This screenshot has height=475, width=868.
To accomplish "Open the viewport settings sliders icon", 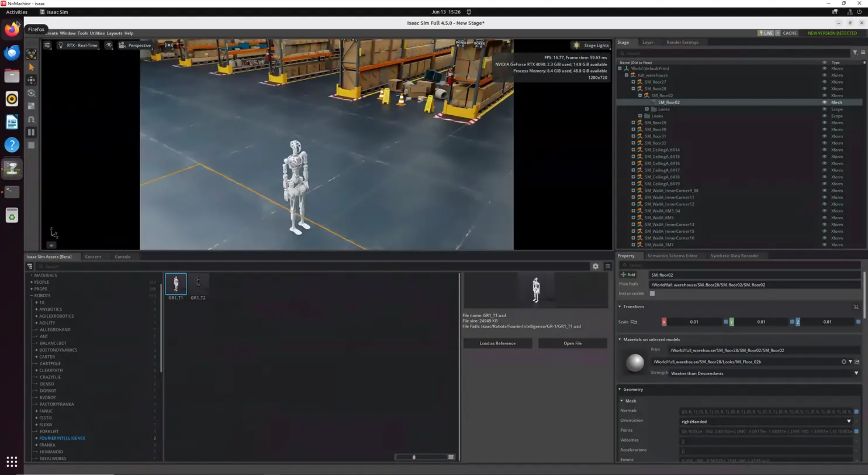I will [47, 45].
